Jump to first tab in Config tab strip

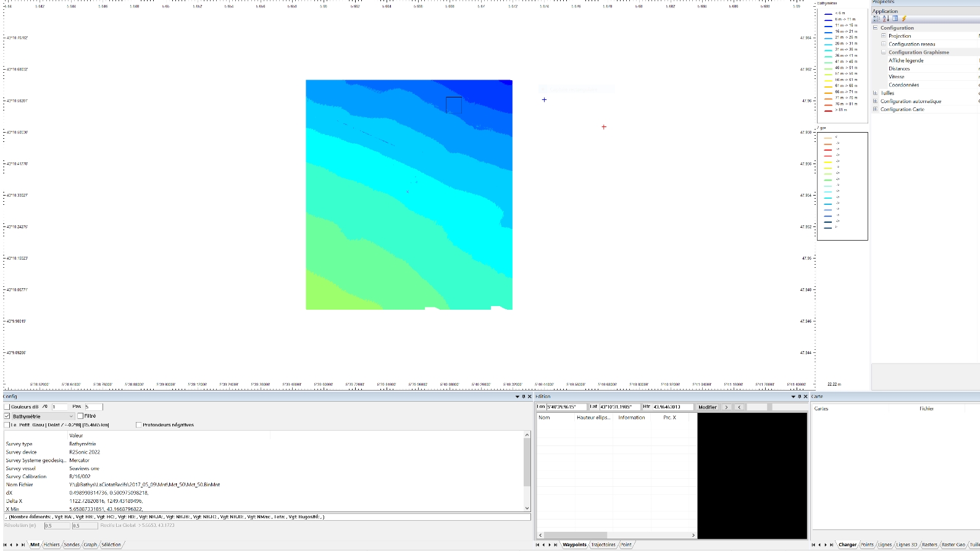(x=6, y=545)
